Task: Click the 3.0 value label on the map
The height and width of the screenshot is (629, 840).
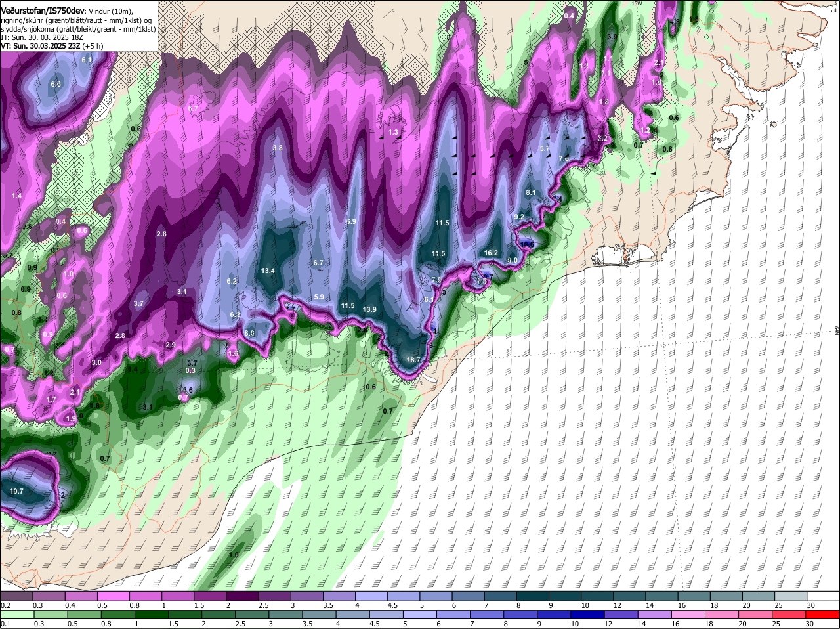Action: [96, 363]
